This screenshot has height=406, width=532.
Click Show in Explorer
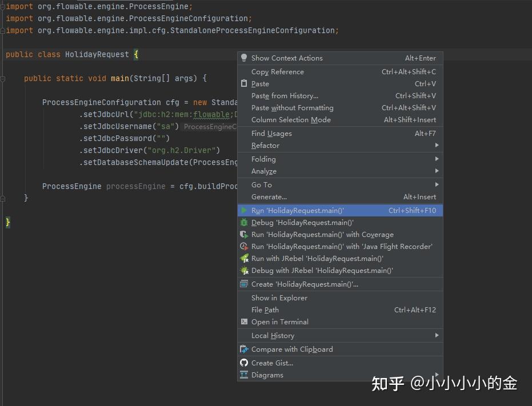point(279,298)
